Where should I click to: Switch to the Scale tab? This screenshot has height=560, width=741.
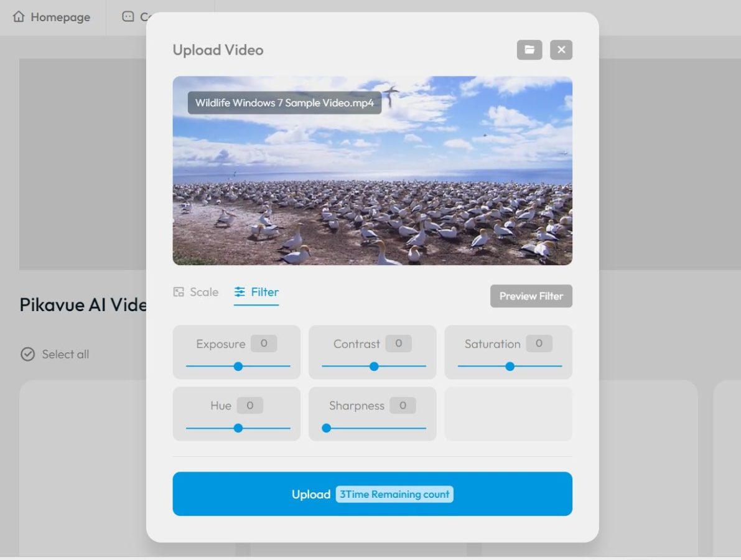click(195, 291)
